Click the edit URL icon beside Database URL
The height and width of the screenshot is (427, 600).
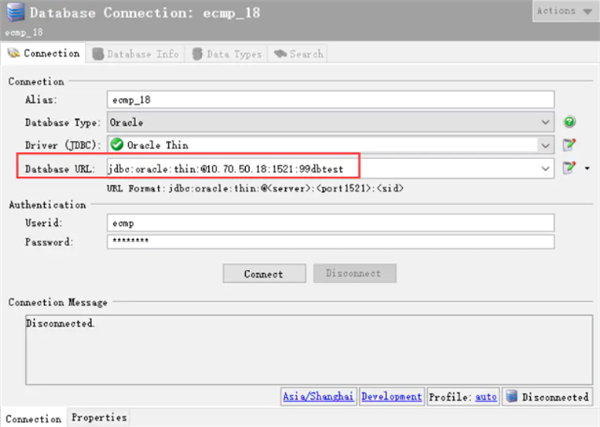(570, 168)
